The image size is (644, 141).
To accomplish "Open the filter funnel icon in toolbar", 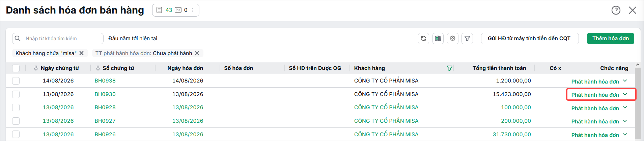I will (467, 39).
